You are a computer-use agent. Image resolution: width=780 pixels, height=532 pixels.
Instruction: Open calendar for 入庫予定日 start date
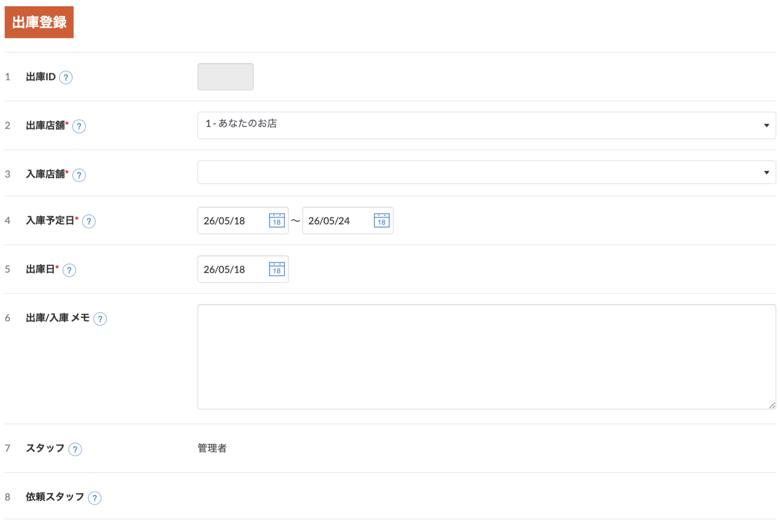pyautogui.click(x=277, y=220)
